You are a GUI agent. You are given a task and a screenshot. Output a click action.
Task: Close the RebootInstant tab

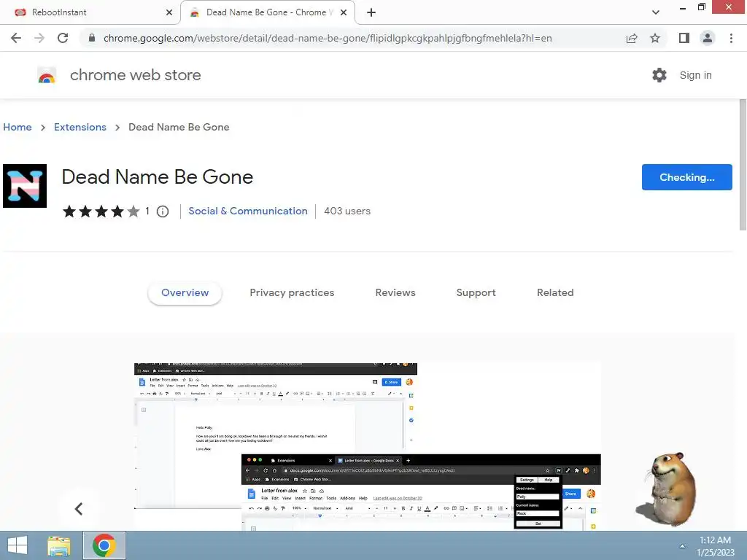pos(169,12)
